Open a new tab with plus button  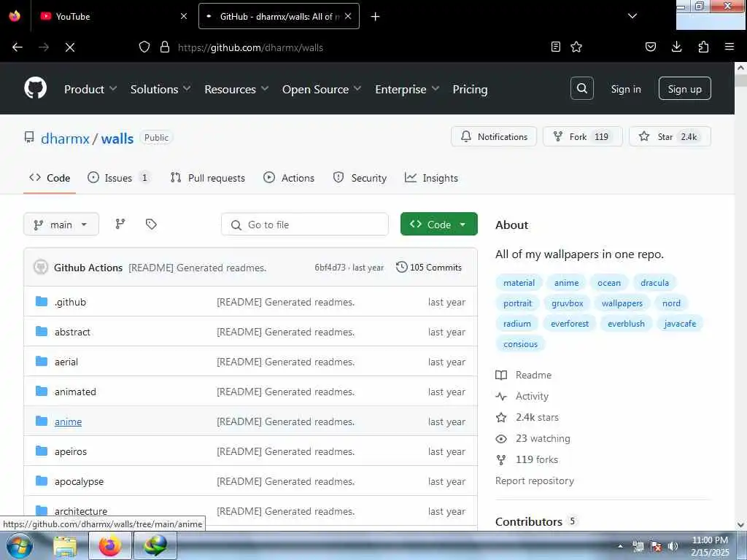click(x=376, y=17)
